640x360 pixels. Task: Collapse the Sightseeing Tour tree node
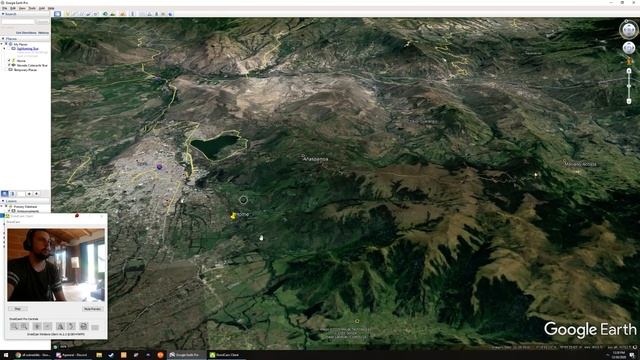click(x=4, y=49)
